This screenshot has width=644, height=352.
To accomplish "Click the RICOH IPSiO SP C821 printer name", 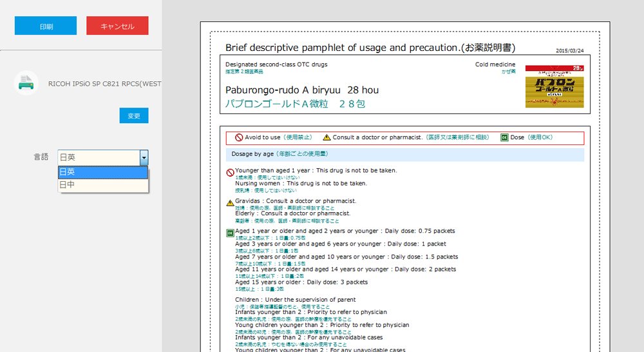I will 104,83.
